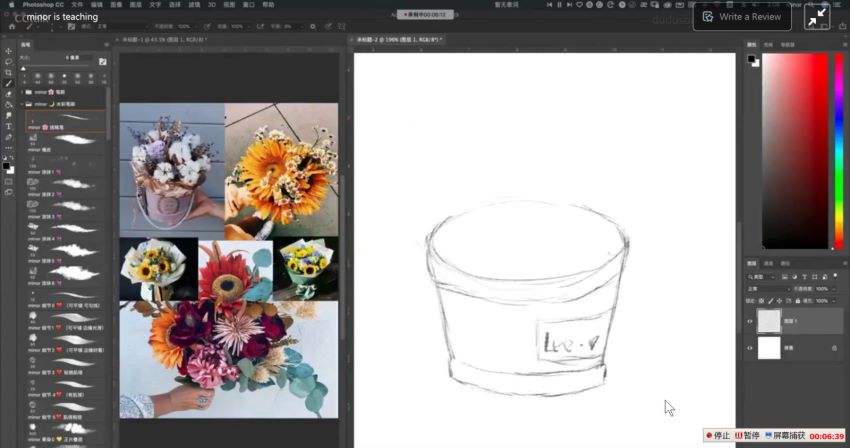Viewport: 850px width, 448px height.
Task: Open the opacity dropdown in options bar
Action: point(195,26)
